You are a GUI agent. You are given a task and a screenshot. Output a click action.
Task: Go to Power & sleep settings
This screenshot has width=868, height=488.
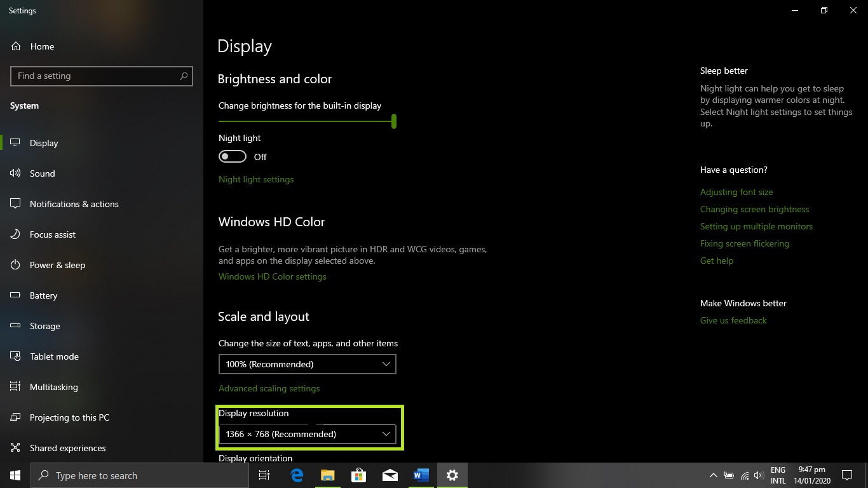[x=57, y=265]
